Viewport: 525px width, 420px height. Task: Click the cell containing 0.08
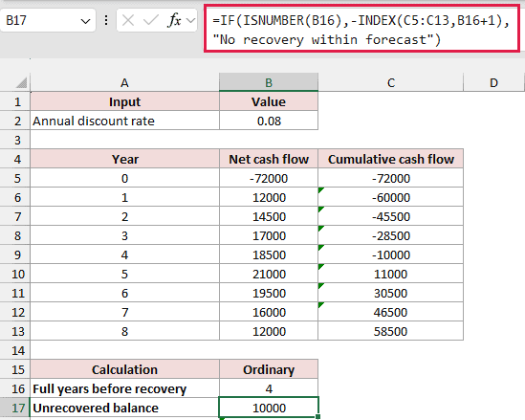click(x=269, y=121)
